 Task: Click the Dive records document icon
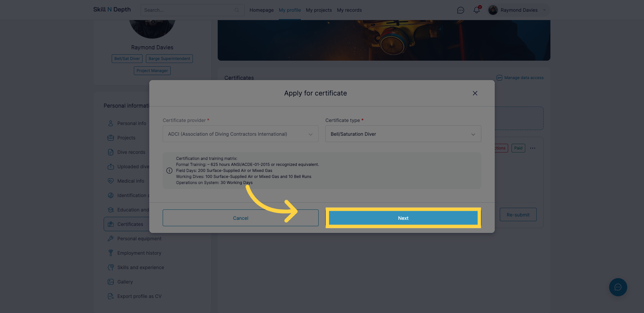[111, 152]
